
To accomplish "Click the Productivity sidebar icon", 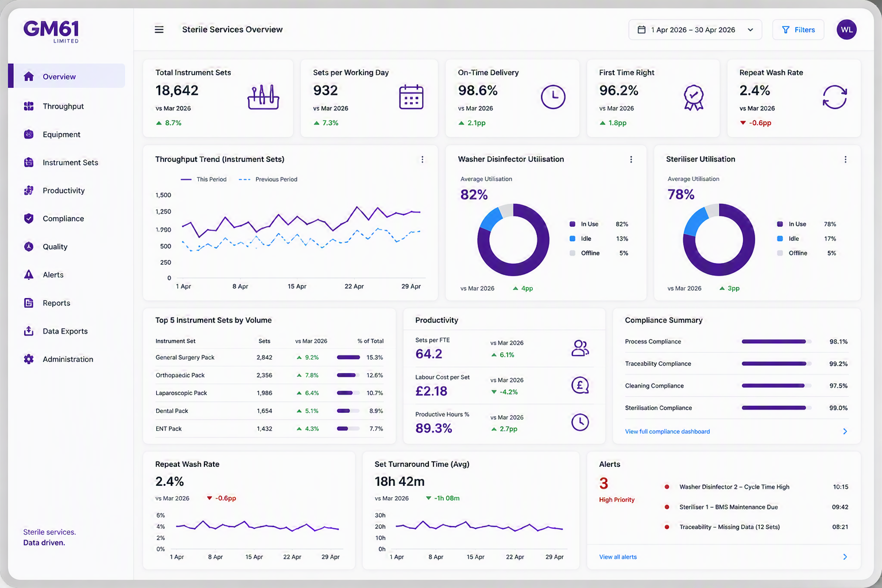I will coord(29,191).
